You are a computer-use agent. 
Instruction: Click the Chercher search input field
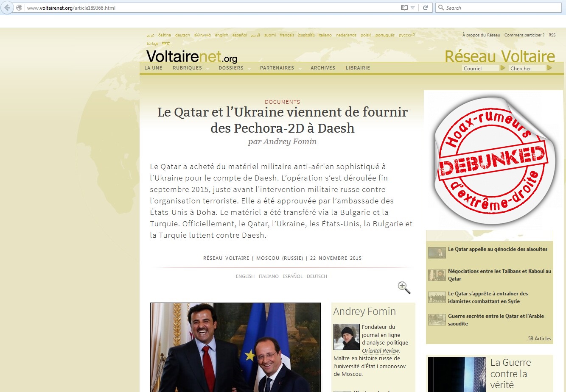[527, 68]
